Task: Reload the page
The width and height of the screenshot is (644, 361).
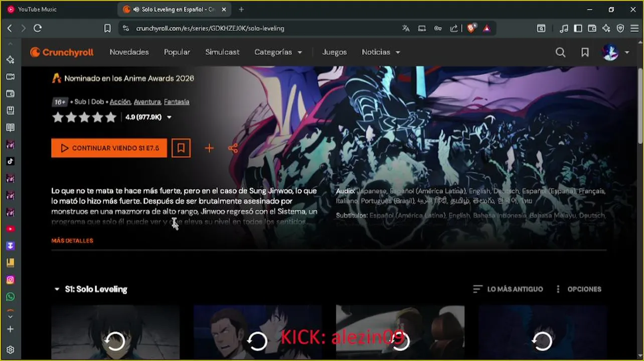Action: pos(38,29)
